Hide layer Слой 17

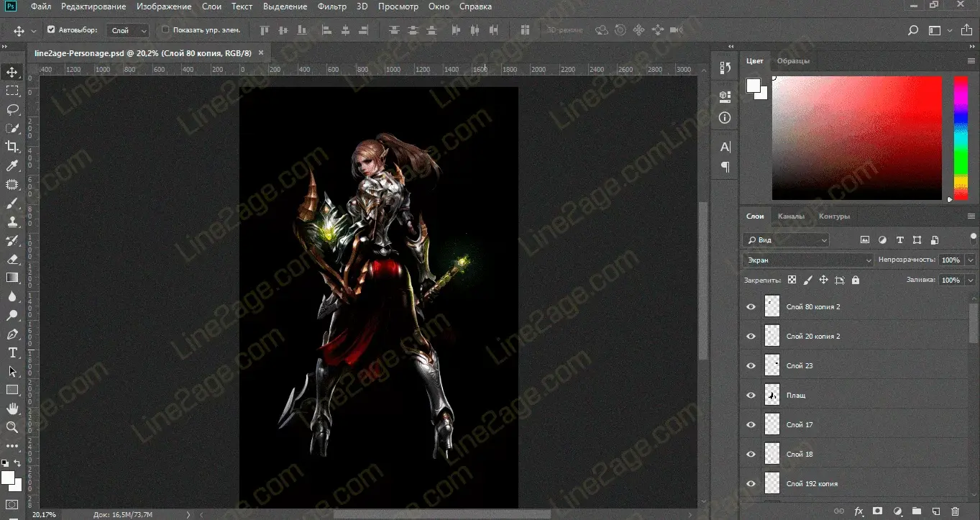[751, 424]
